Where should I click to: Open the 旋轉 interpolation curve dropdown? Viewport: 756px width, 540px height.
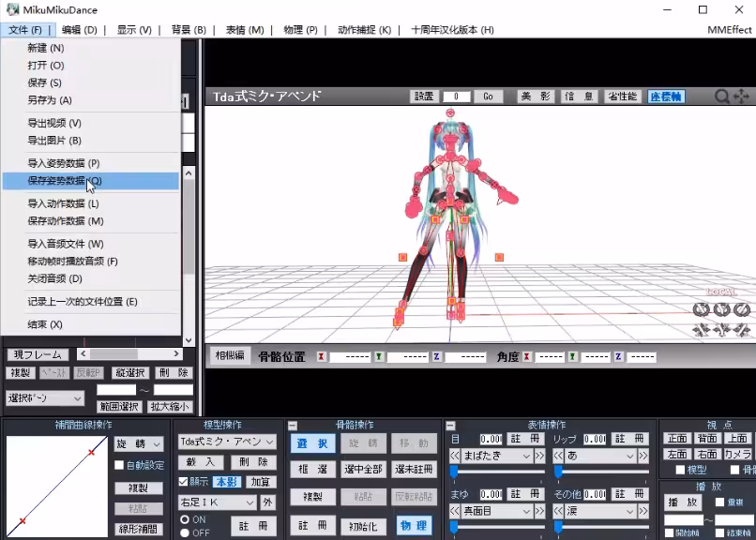click(139, 443)
